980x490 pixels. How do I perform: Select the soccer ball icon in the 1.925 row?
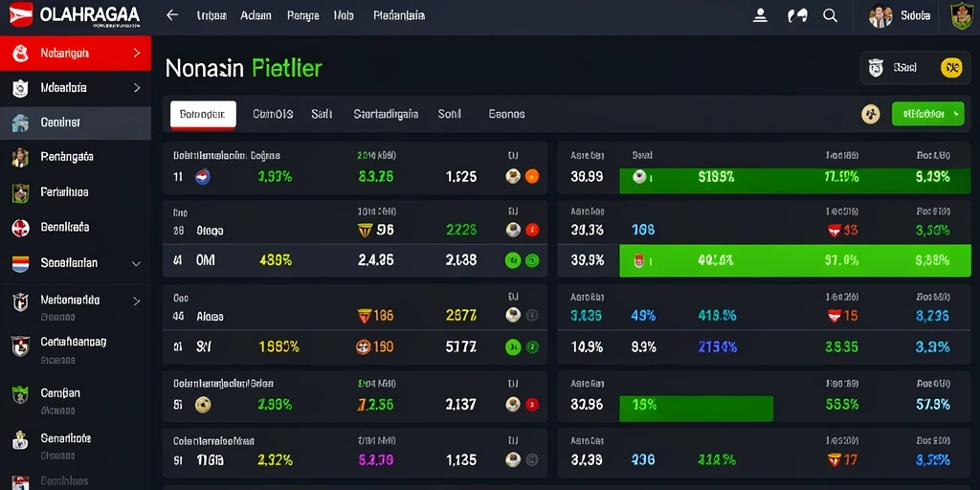pos(513,177)
